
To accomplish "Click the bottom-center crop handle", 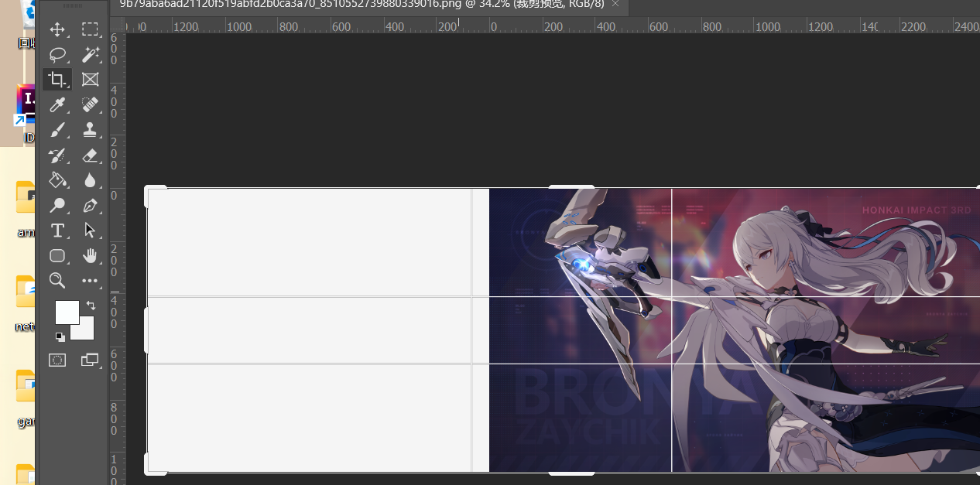I will tap(571, 472).
